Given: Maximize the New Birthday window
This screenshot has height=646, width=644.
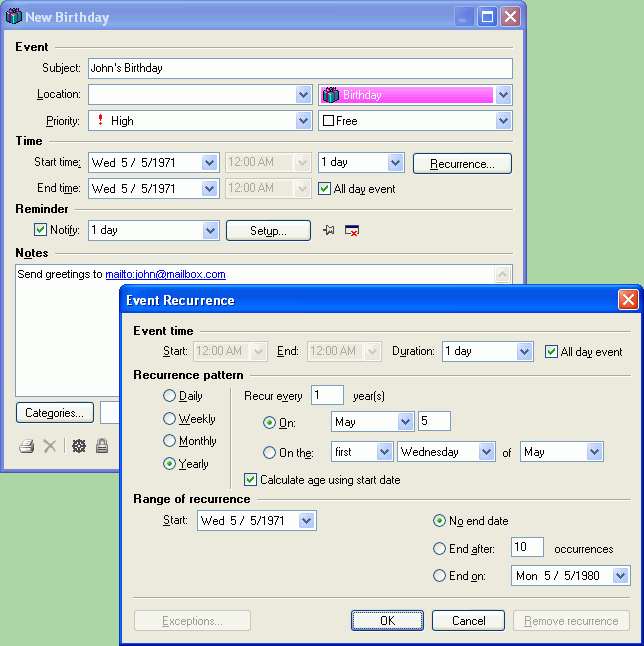Looking at the screenshot, I should pyautogui.click(x=487, y=17).
